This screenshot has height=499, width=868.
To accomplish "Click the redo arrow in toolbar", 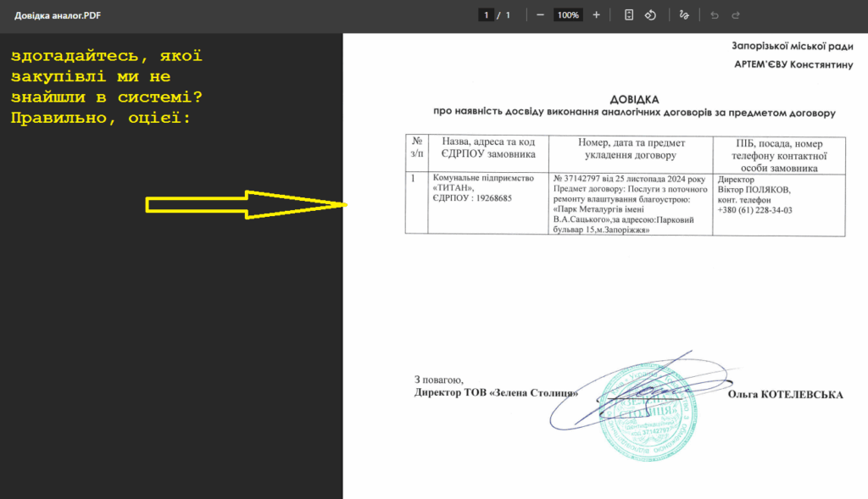I will click(x=736, y=15).
